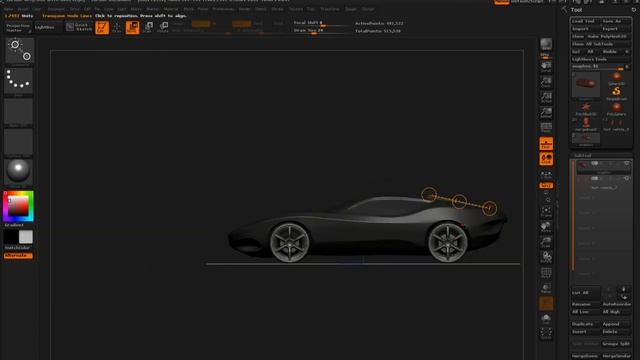This screenshot has height=360, width=640.
Task: Collapse the SubTool section header
Action: pyautogui.click(x=582, y=156)
